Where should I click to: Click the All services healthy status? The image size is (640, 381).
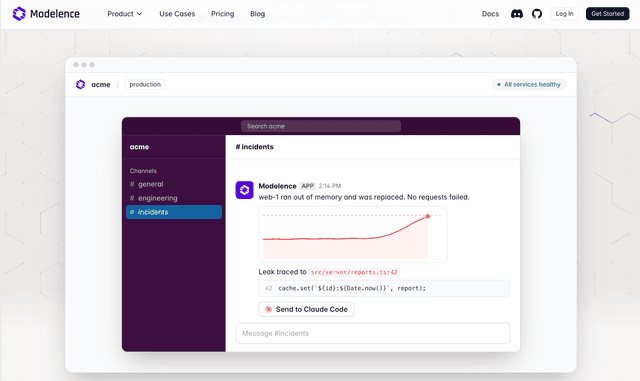(x=529, y=85)
